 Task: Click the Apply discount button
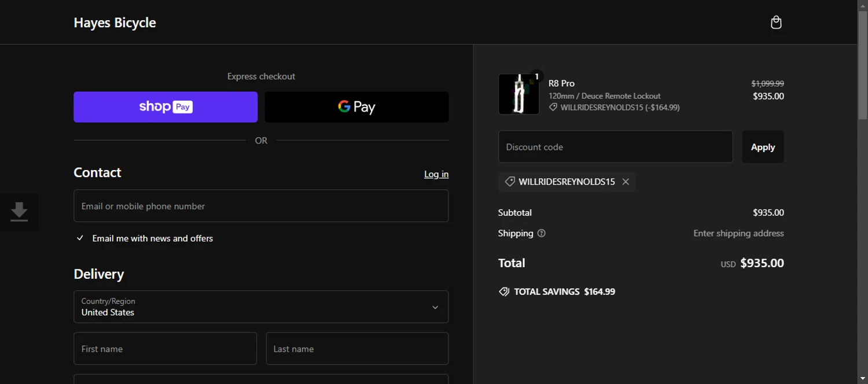[x=763, y=147]
